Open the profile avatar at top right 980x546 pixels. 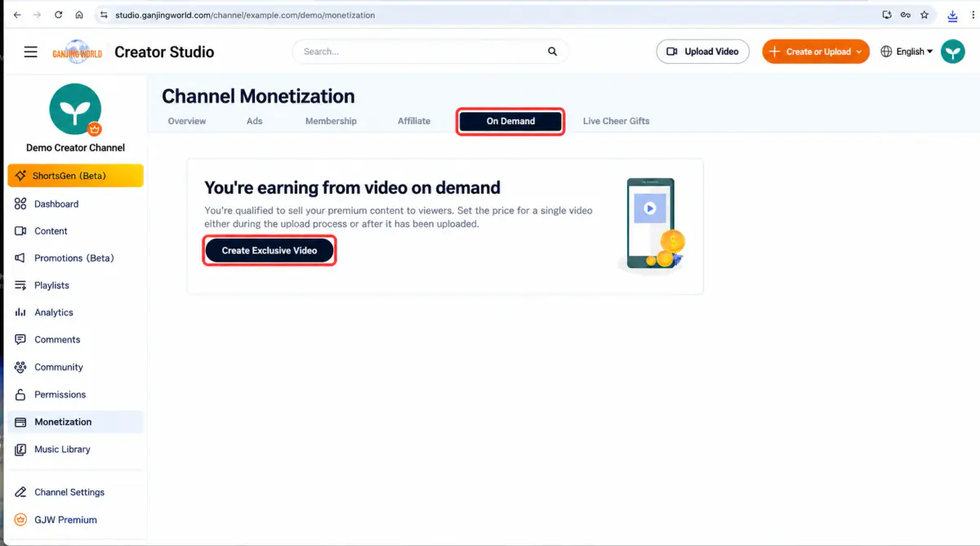point(953,51)
